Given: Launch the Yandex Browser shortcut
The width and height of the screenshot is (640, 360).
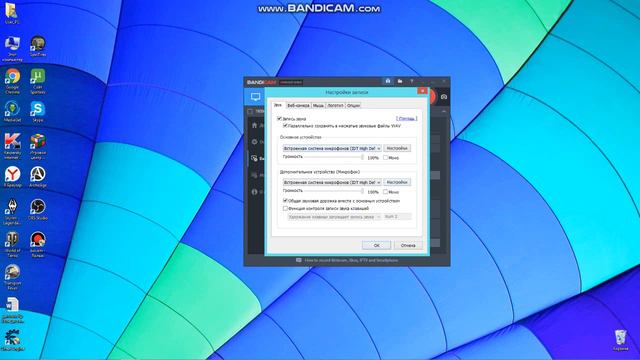Looking at the screenshot, I should click(12, 177).
